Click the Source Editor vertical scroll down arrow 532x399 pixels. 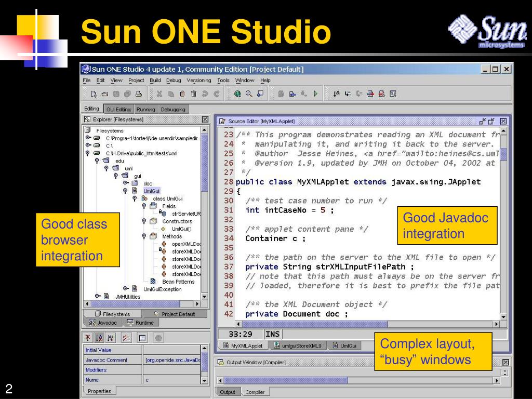[x=503, y=316]
